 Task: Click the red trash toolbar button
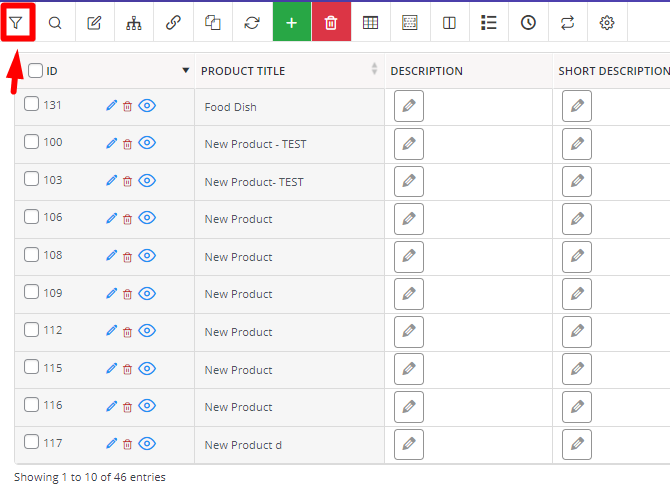pos(331,22)
